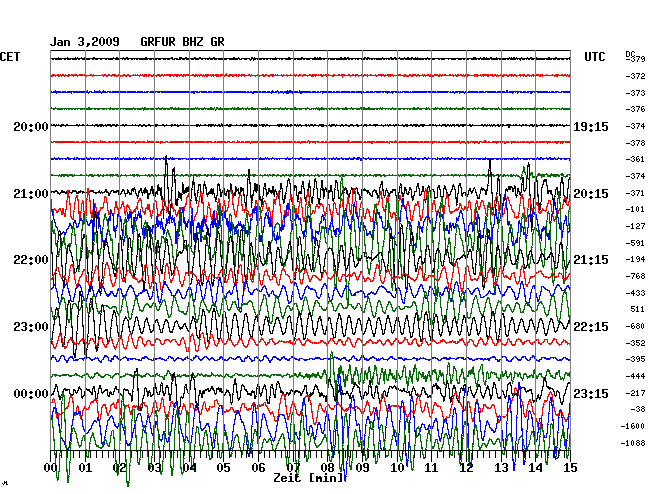Click minute tick label '06' on the time axis
Image resolution: width=650 pixels, height=494 pixels.
pos(258,468)
